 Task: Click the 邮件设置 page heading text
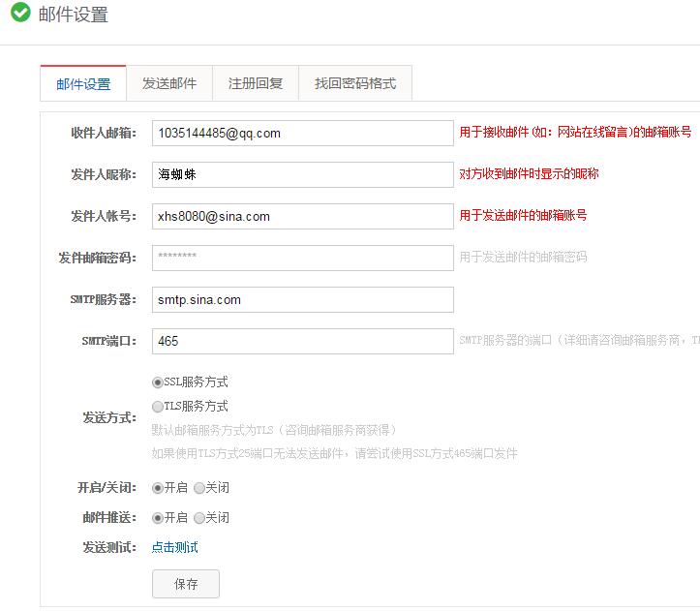tap(74, 15)
